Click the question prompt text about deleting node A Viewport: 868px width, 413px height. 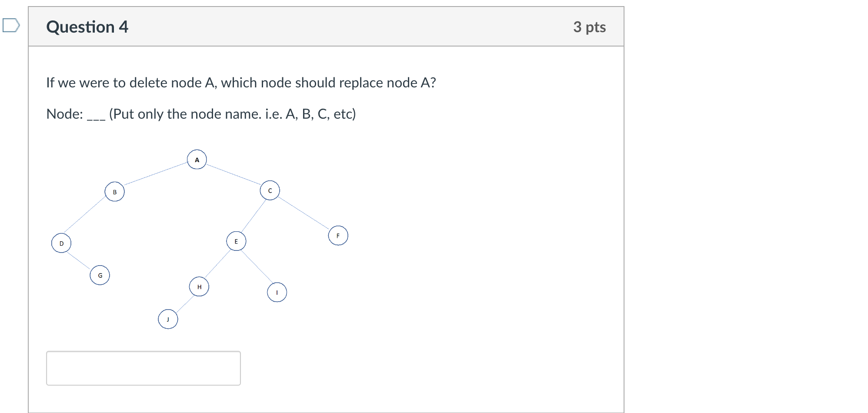241,82
